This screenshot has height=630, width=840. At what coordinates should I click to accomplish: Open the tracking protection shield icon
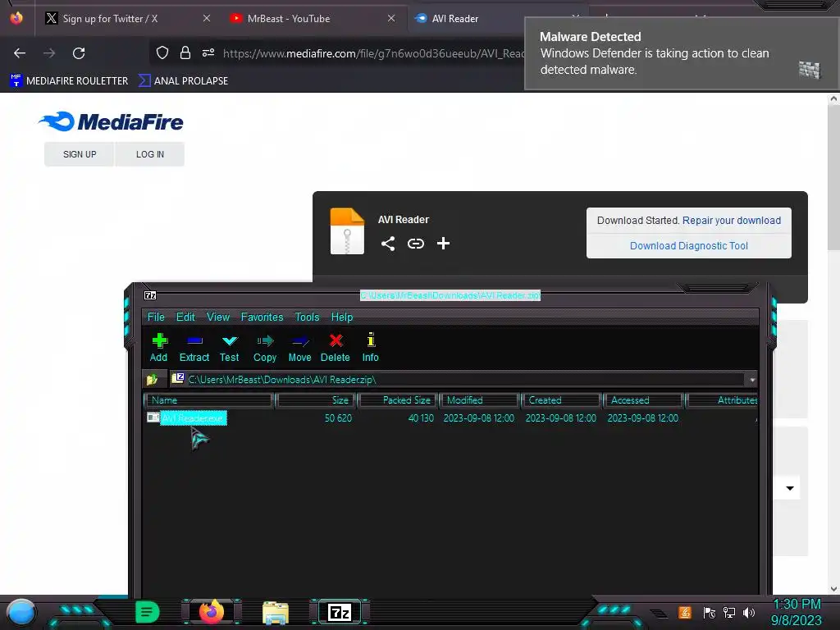[162, 52]
